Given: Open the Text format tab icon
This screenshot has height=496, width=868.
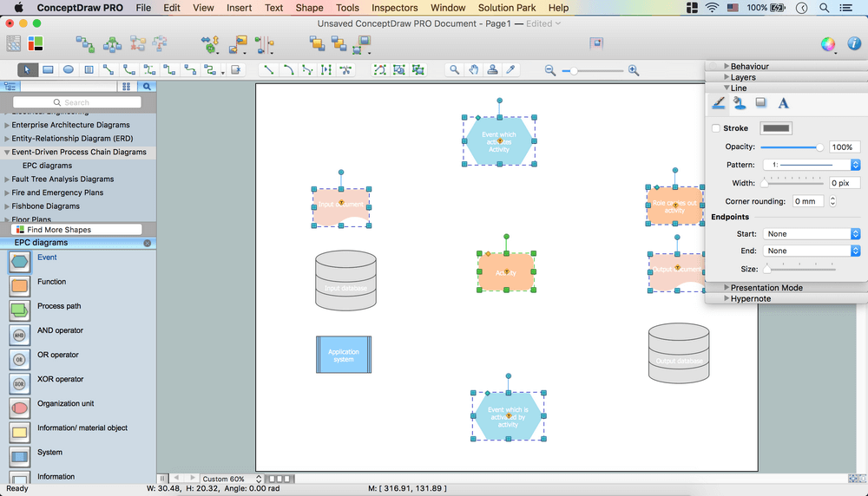Looking at the screenshot, I should pyautogui.click(x=783, y=103).
